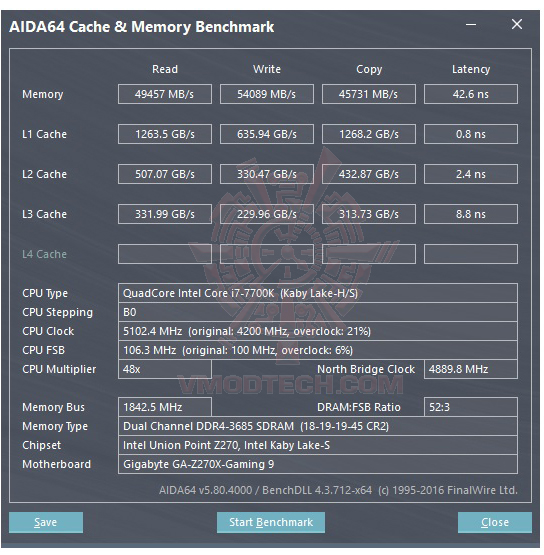544x555 pixels.
Task: Click the empty L4 Cache Write field
Action: coord(267,254)
